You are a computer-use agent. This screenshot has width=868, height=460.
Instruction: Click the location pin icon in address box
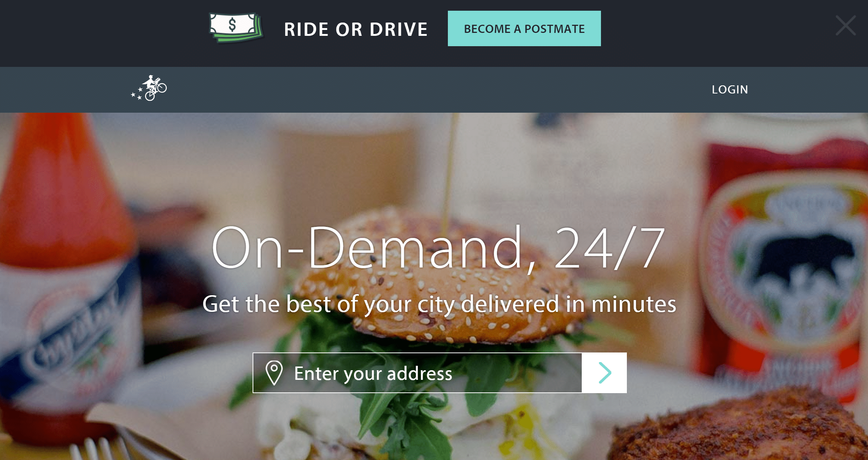pyautogui.click(x=274, y=373)
